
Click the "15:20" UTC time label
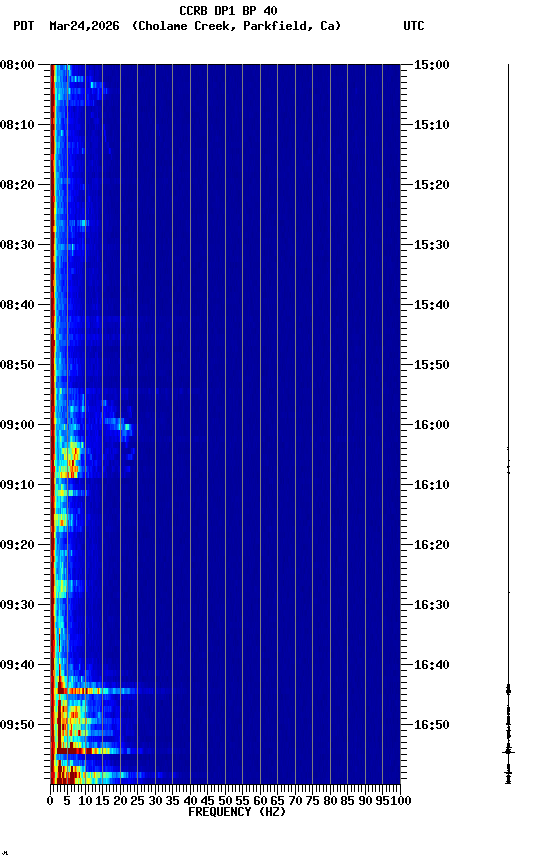coord(432,185)
